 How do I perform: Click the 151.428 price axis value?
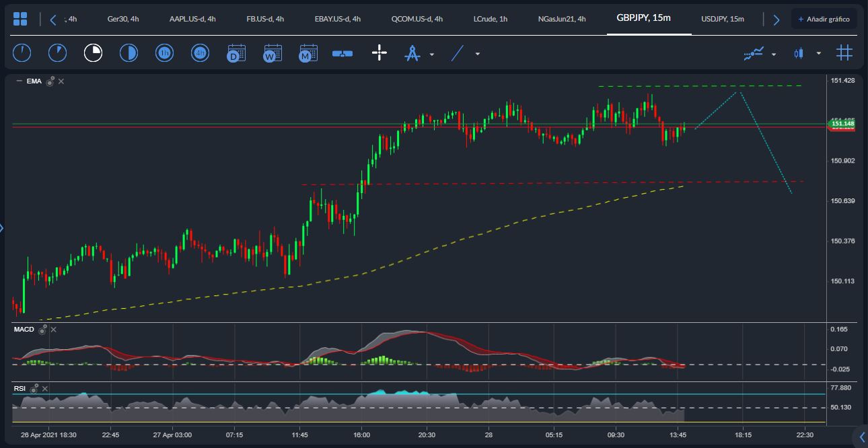[x=842, y=81]
